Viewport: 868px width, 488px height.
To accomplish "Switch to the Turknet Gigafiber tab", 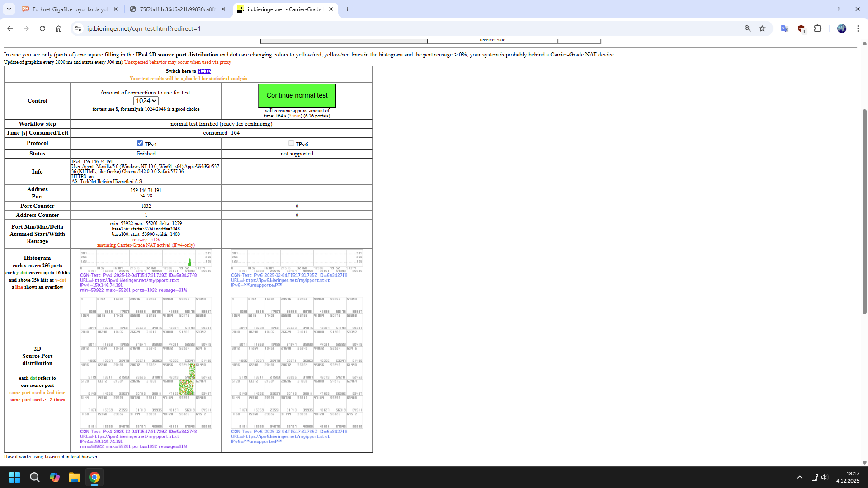I will (70, 9).
